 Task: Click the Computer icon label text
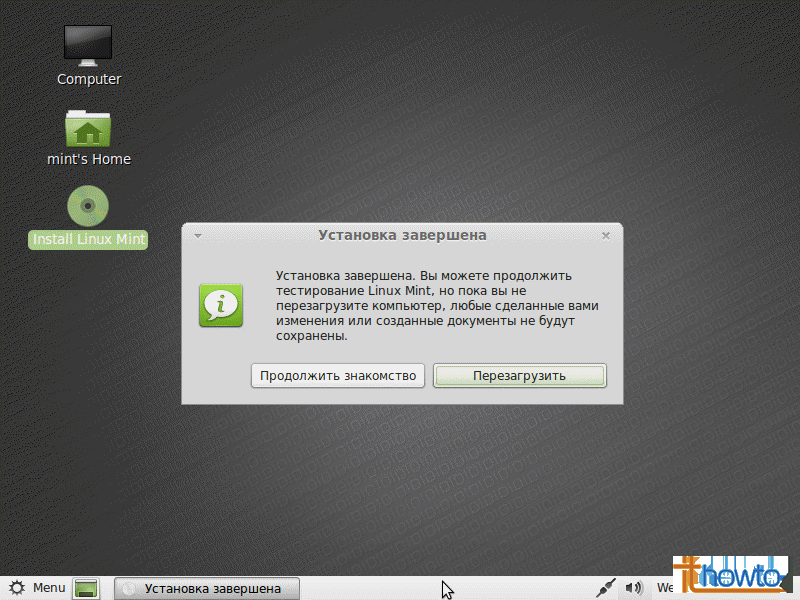pyautogui.click(x=89, y=79)
